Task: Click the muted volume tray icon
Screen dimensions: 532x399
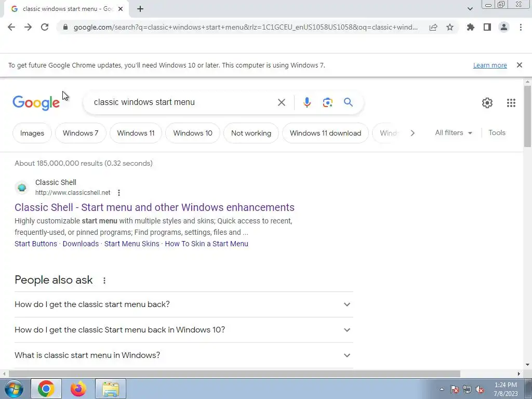Action: (x=480, y=390)
